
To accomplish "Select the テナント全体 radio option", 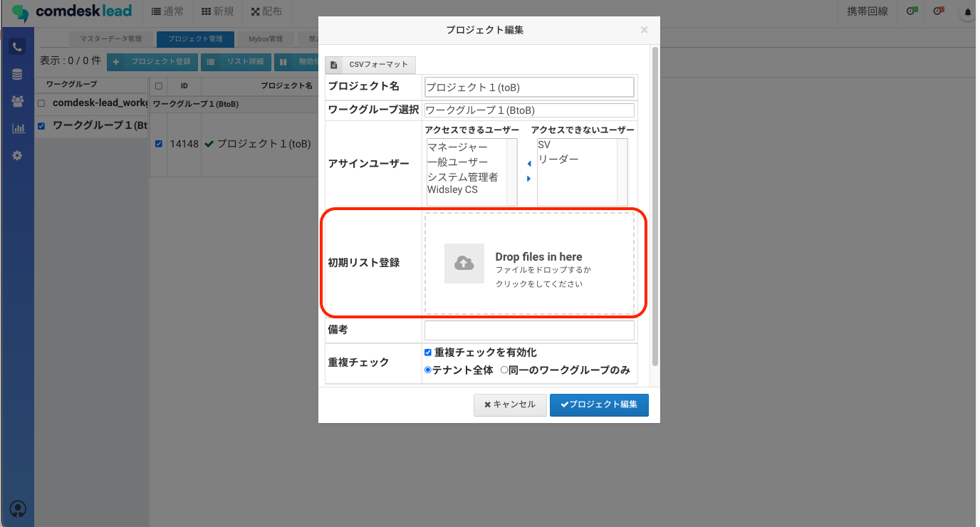I will [x=428, y=370].
